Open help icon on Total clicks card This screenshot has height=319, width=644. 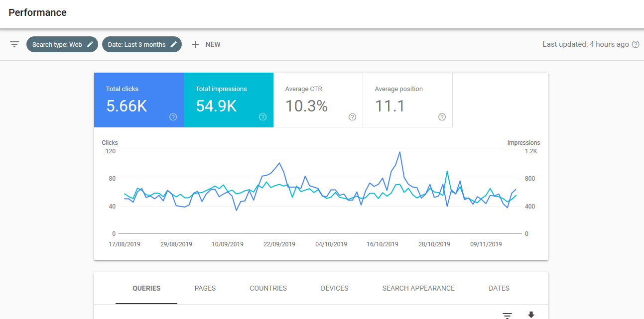(x=173, y=117)
